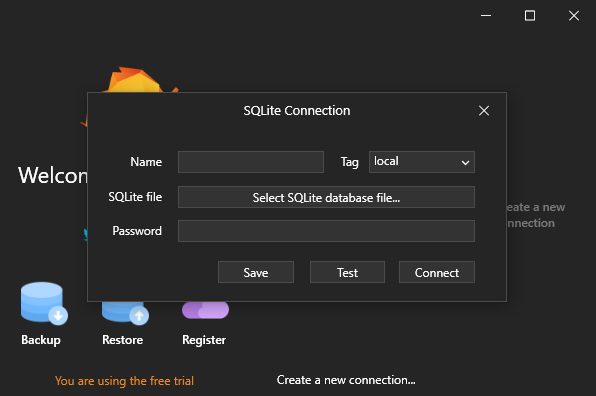Minimize the main application window

(486, 16)
